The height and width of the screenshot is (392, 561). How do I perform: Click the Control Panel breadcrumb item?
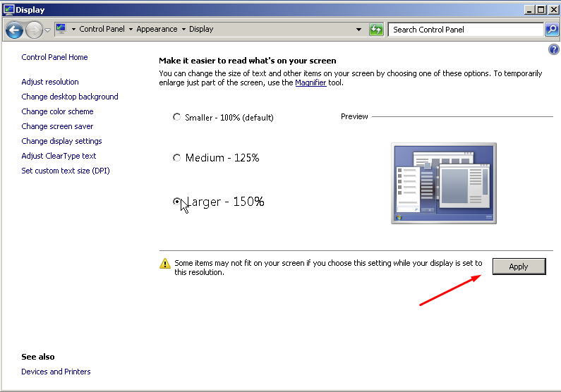pos(103,30)
